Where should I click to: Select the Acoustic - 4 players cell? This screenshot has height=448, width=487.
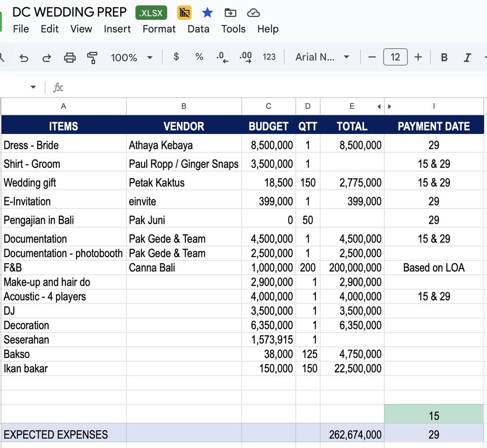[64, 296]
